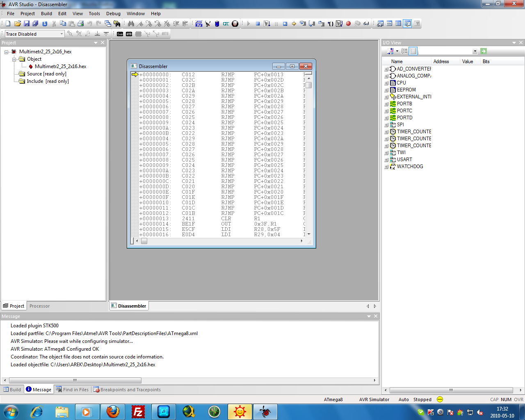This screenshot has height=420, width=525.
Task: Toggle the flat list view in I/O View
Action: click(x=413, y=51)
